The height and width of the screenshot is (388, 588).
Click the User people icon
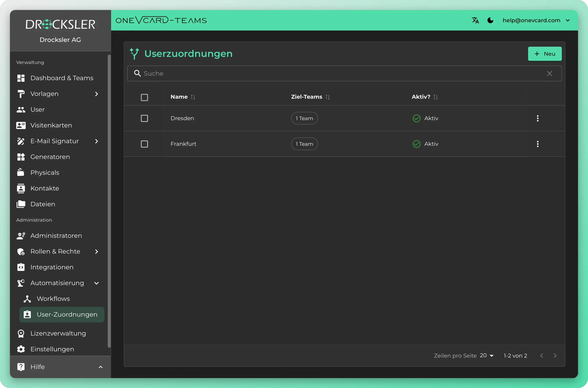point(21,110)
